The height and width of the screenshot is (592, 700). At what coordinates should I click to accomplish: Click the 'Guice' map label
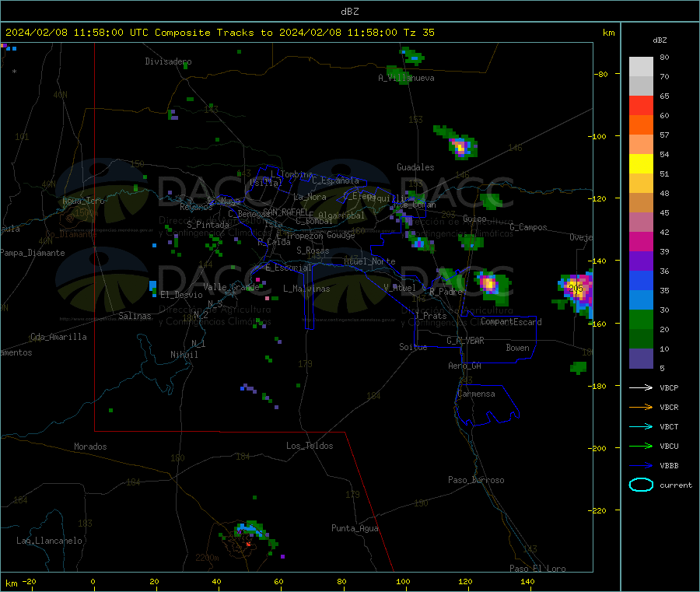pyautogui.click(x=474, y=219)
